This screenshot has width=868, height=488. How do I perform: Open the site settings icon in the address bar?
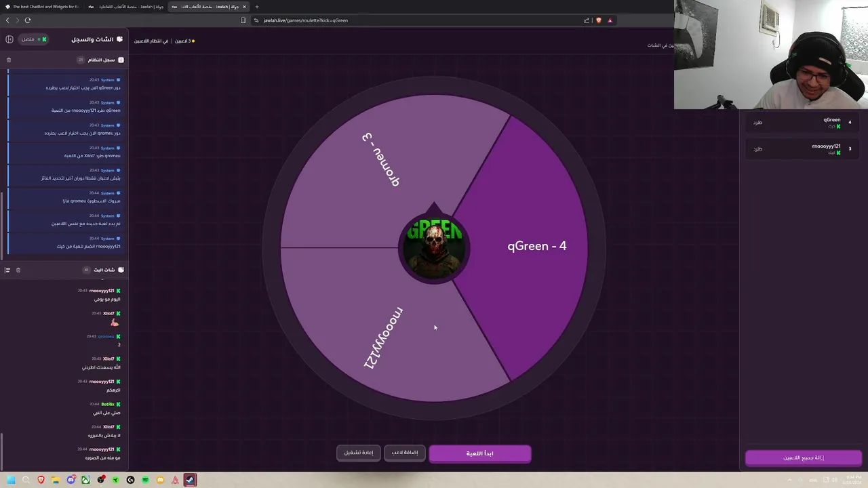(256, 20)
